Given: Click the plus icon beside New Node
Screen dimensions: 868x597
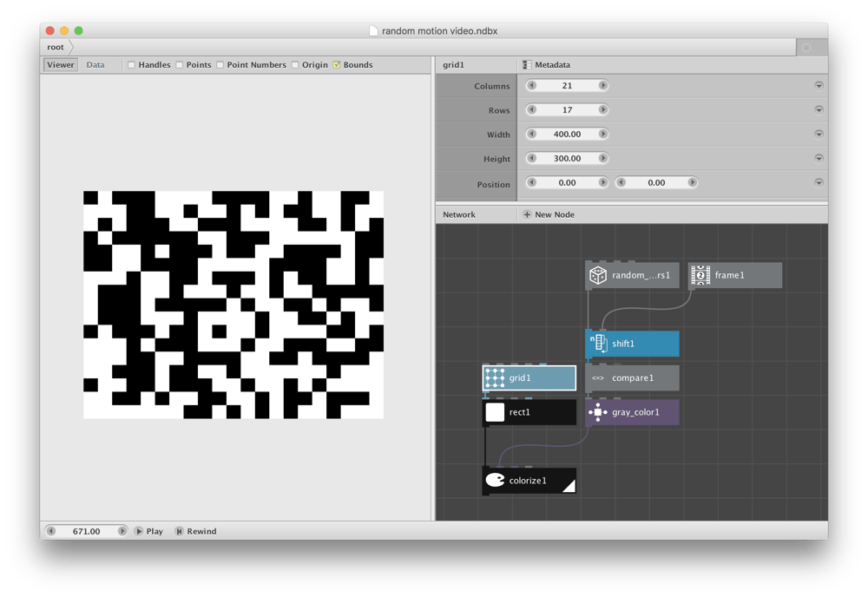Looking at the screenshot, I should (x=527, y=214).
